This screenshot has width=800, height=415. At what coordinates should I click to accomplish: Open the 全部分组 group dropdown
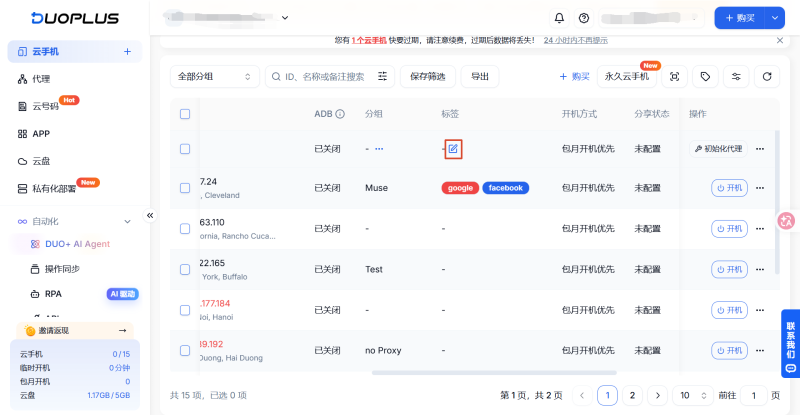point(214,77)
